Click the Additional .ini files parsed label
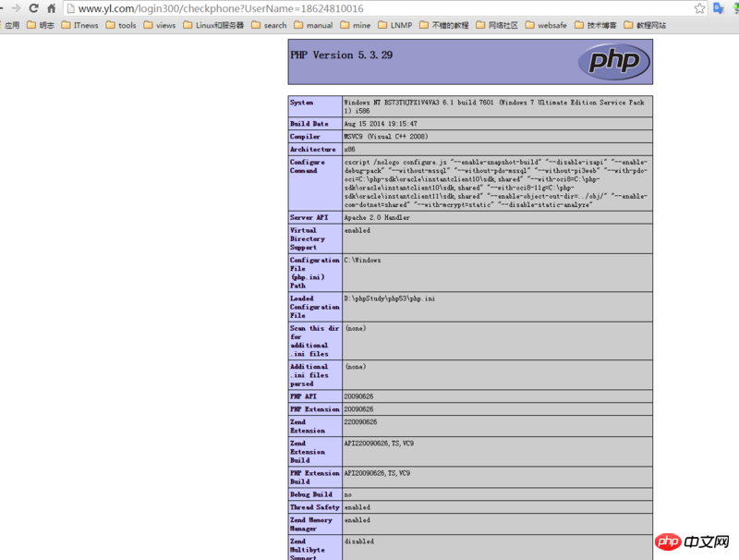 [x=309, y=375]
